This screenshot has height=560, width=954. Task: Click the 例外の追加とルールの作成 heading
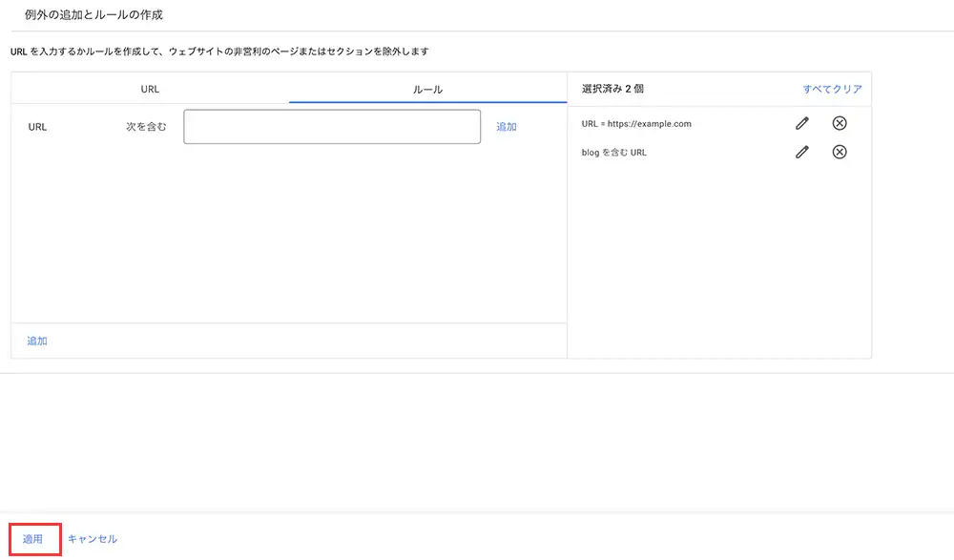pos(93,14)
